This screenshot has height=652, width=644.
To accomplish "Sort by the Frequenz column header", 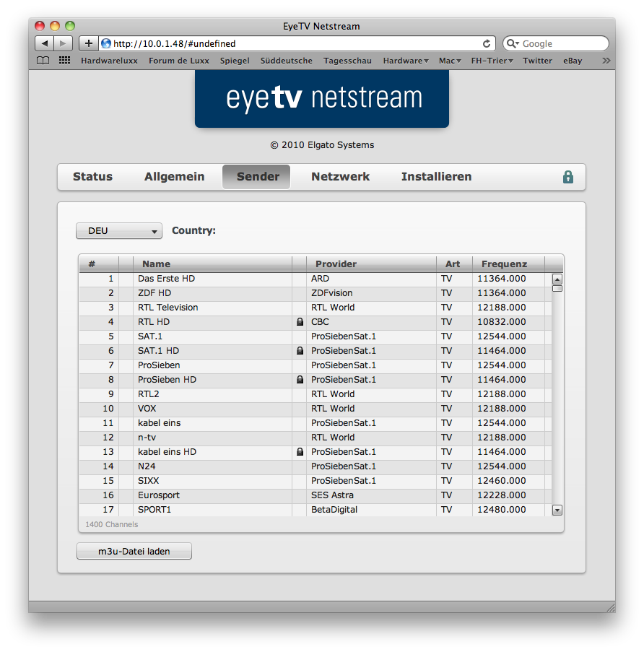I will click(508, 264).
